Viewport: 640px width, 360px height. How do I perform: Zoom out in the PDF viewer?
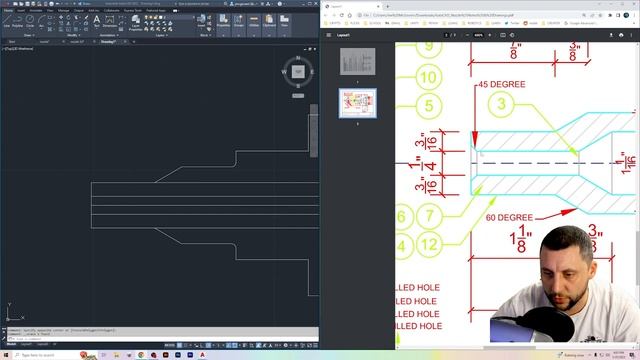coord(467,35)
